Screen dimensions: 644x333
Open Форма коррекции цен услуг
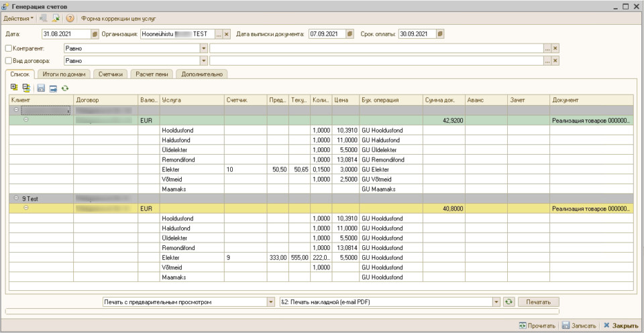coord(119,19)
